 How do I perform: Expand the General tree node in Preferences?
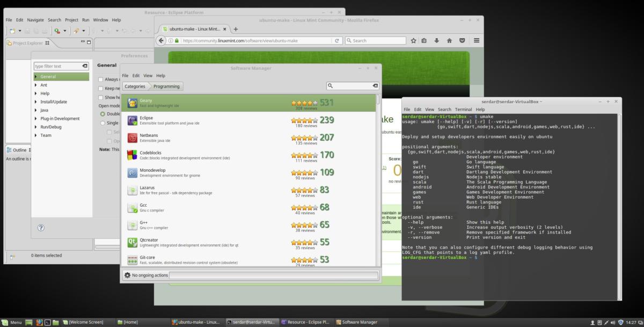pos(36,77)
